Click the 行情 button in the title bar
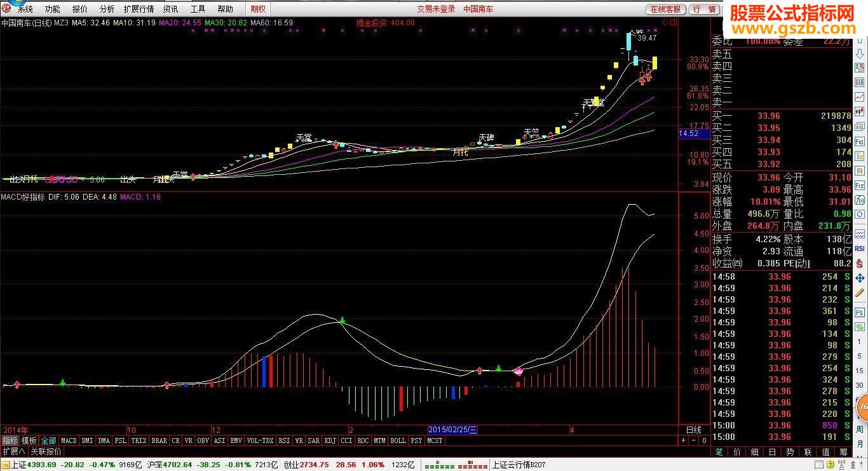868x471 pixels. (705, 9)
